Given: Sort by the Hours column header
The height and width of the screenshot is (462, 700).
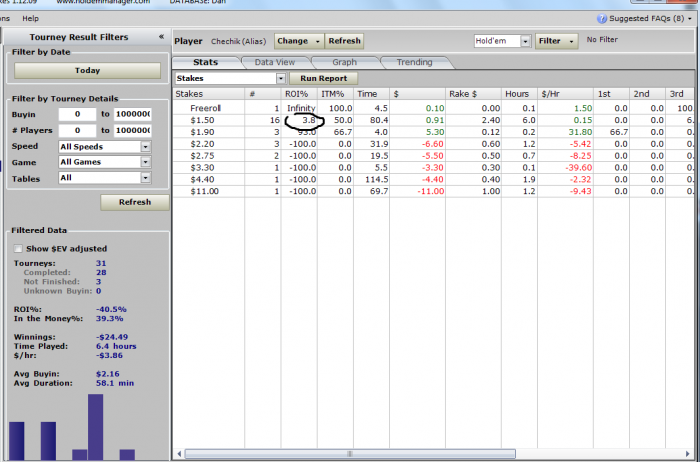Looking at the screenshot, I should 519,94.
